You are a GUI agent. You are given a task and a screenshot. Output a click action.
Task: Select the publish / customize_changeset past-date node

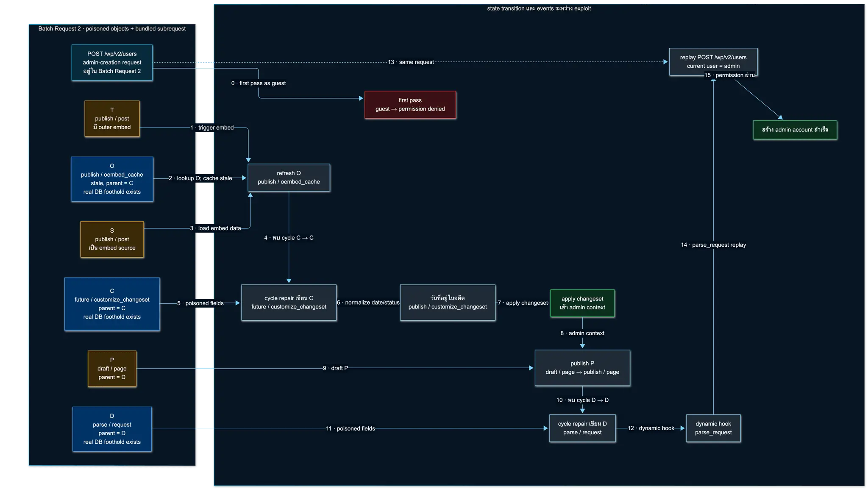[x=448, y=303]
